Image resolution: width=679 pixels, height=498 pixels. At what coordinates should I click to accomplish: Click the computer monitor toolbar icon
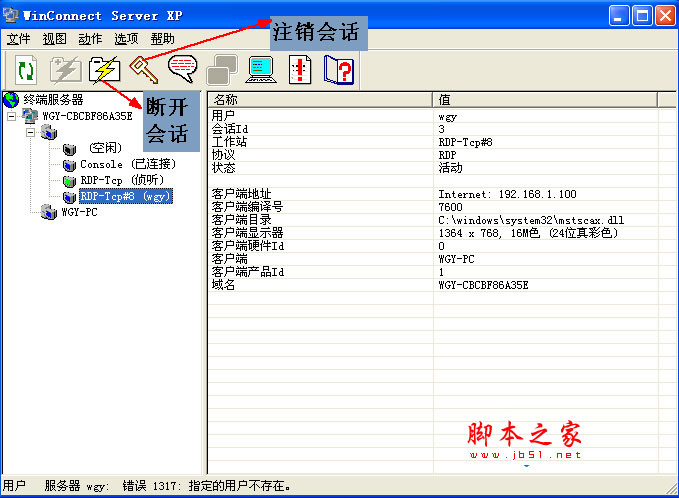tap(261, 70)
